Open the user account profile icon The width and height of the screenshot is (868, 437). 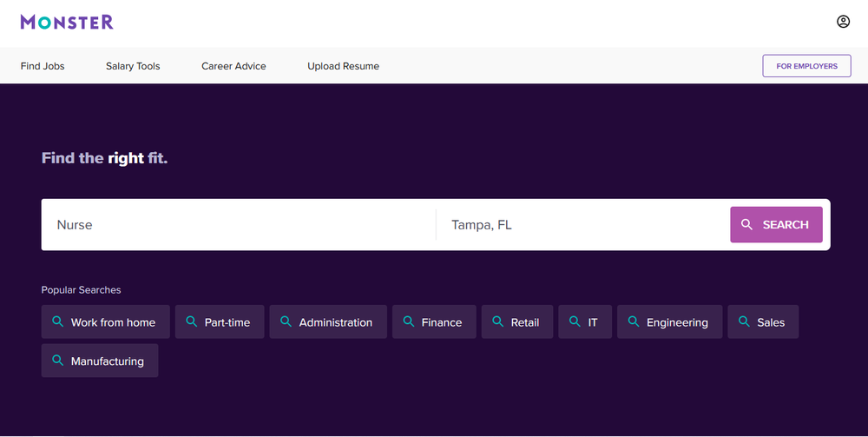[x=843, y=22]
